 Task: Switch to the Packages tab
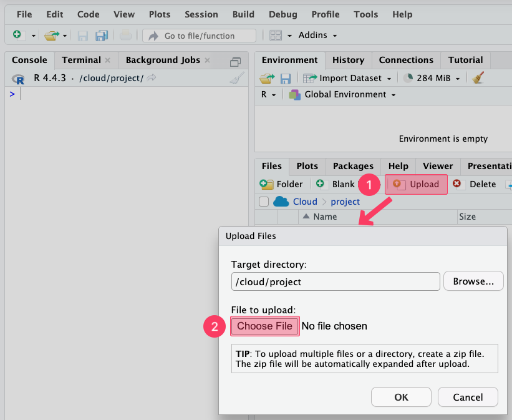pyautogui.click(x=353, y=166)
